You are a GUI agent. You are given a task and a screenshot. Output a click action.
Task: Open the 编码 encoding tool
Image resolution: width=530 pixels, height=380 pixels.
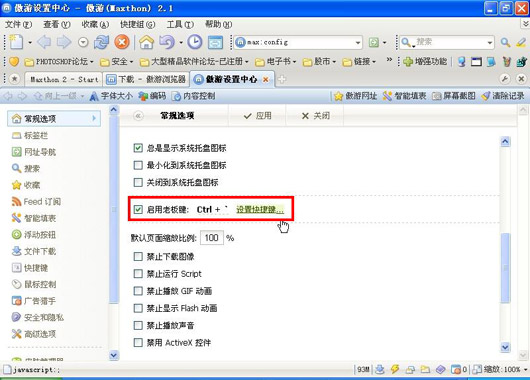pyautogui.click(x=152, y=96)
